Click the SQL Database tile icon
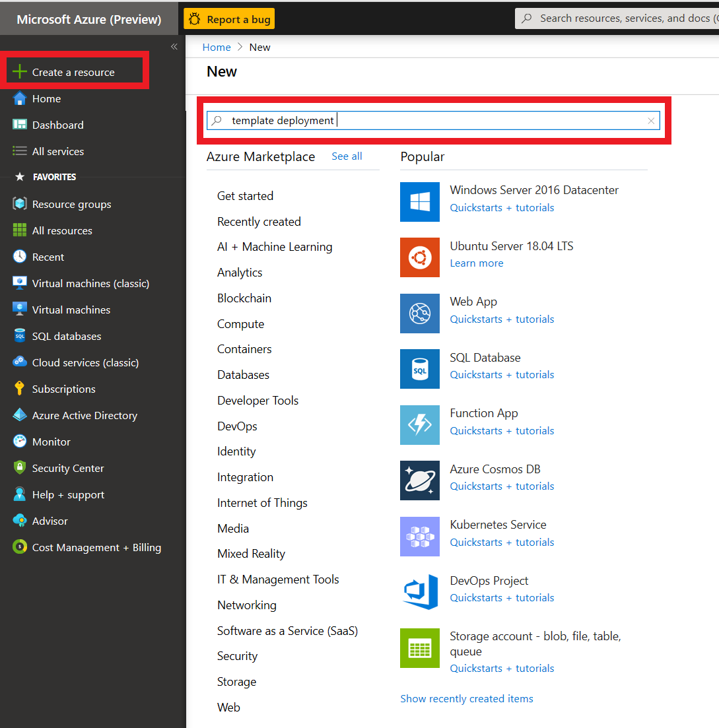The width and height of the screenshot is (719, 728). click(x=419, y=369)
